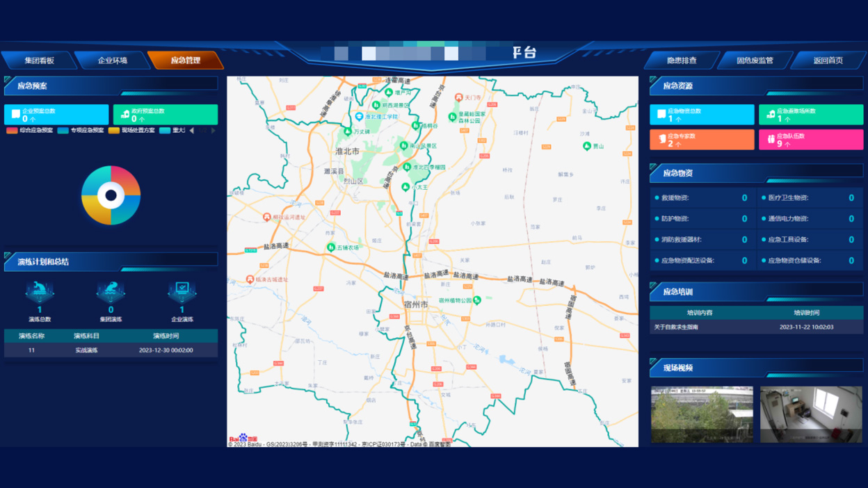Toggle the 现场处置方案 legend item
The width and height of the screenshot is (868, 488).
(131, 130)
